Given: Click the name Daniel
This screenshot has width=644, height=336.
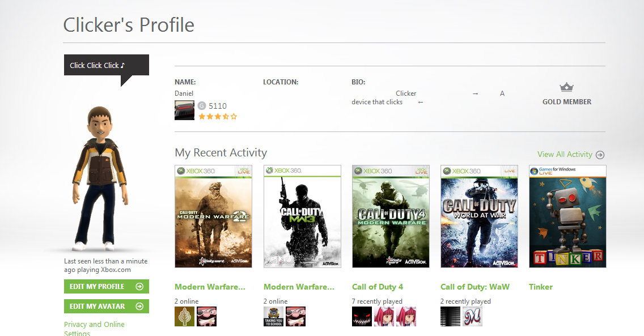Looking at the screenshot, I should [184, 93].
